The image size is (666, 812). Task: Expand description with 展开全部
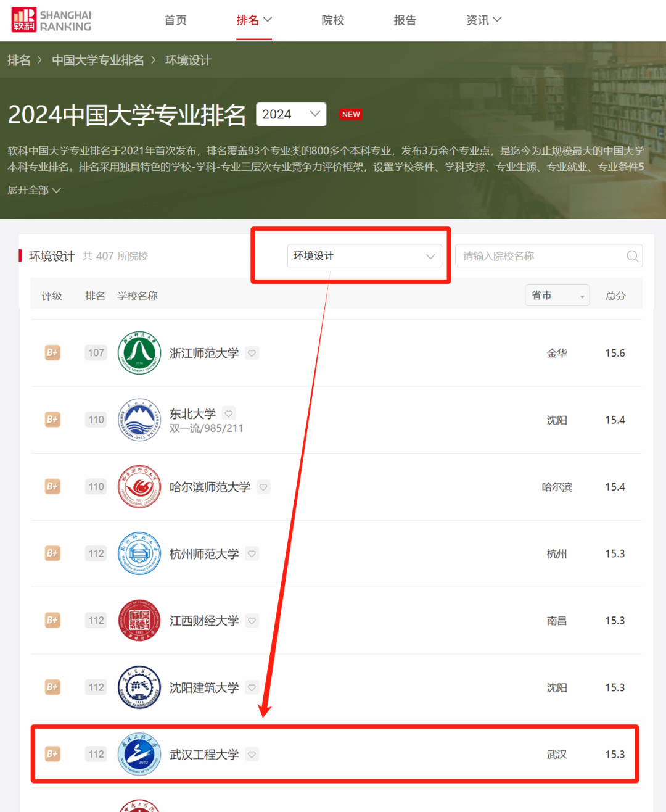pyautogui.click(x=34, y=190)
